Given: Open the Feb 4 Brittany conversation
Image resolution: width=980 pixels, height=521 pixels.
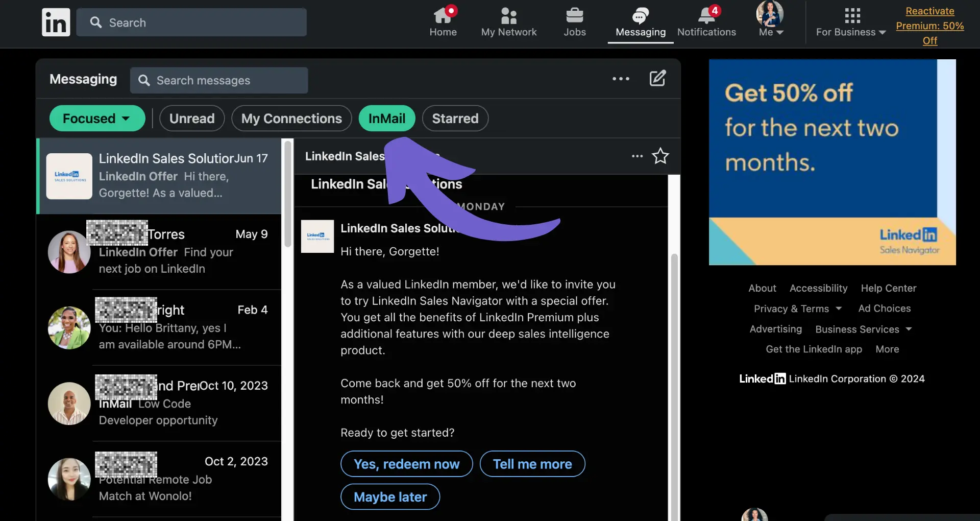Looking at the screenshot, I should [159, 327].
